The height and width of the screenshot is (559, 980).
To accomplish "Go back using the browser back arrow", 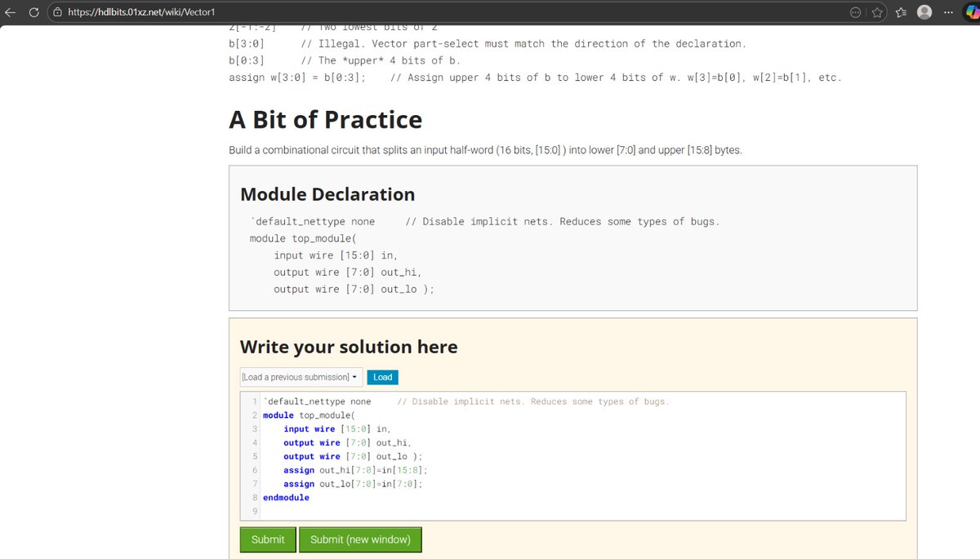I will click(10, 12).
